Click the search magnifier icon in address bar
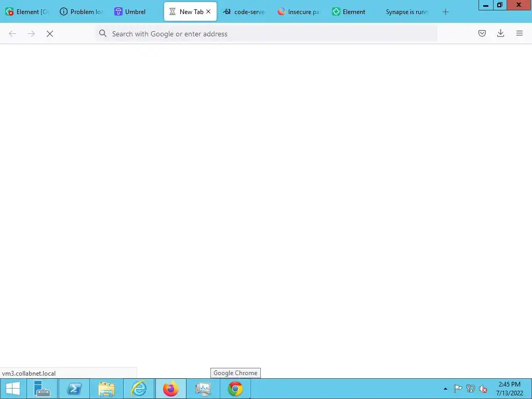Viewport: 532px width, 399px height. click(x=103, y=33)
